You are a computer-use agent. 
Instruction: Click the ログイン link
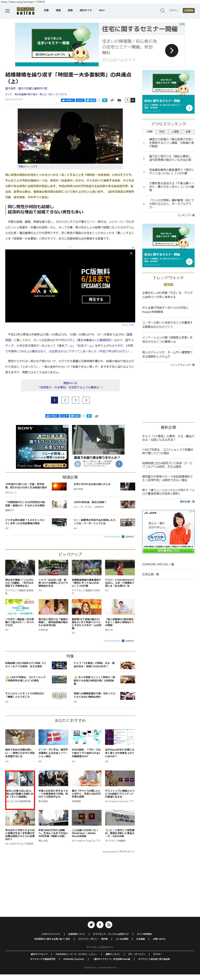pyautogui.click(x=173, y=11)
